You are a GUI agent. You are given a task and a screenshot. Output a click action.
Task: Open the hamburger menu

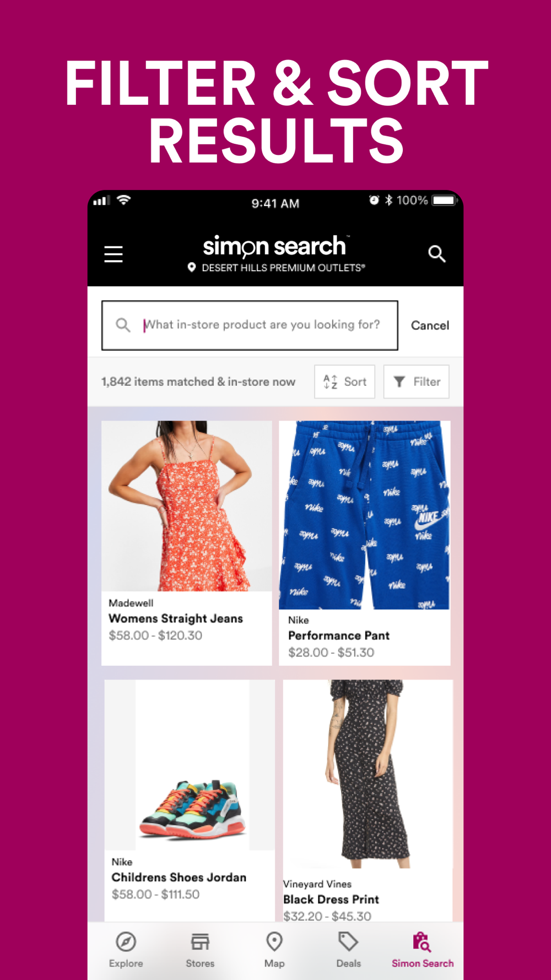114,254
